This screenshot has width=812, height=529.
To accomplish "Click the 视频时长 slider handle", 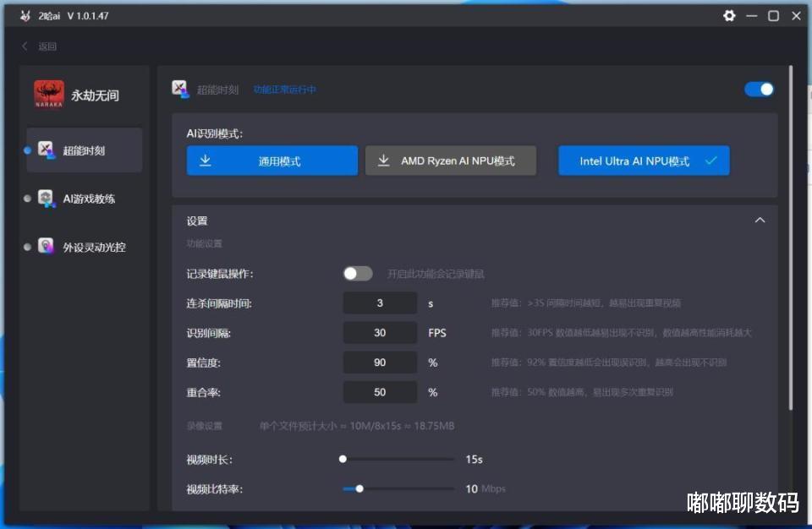I will (343, 459).
